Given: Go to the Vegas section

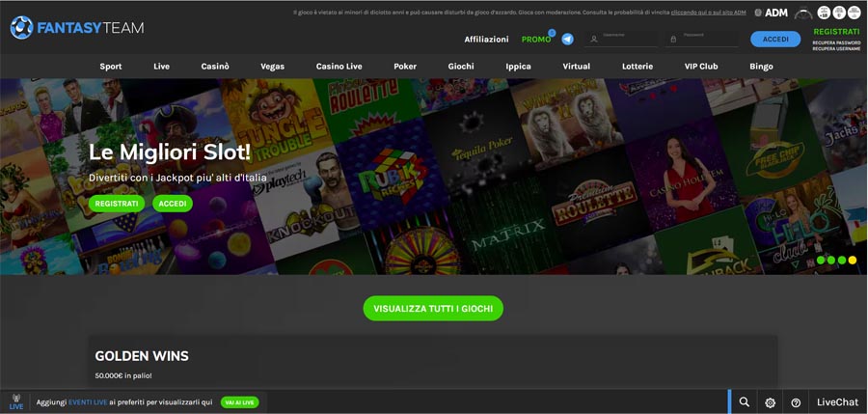Looking at the screenshot, I should click(272, 67).
